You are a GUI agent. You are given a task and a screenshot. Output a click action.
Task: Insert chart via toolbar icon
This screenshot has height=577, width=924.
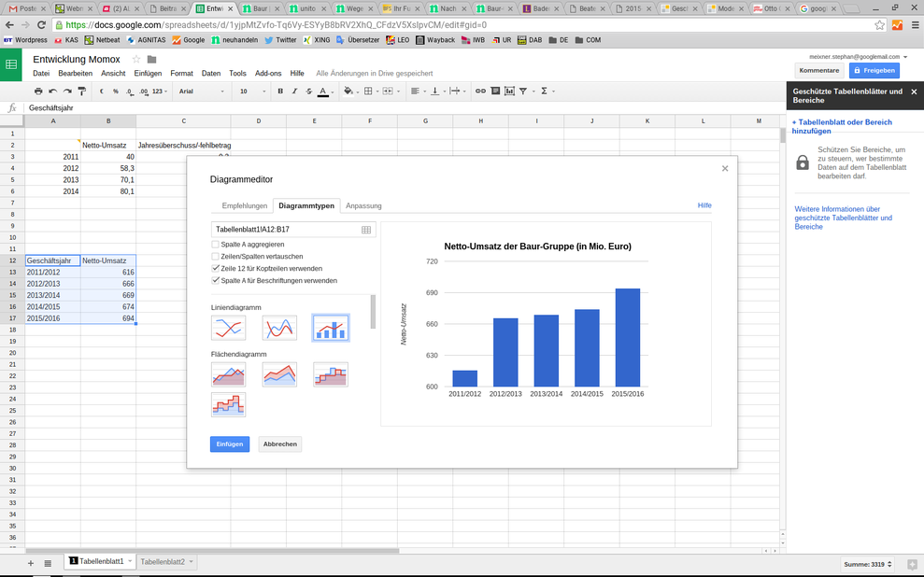point(510,91)
